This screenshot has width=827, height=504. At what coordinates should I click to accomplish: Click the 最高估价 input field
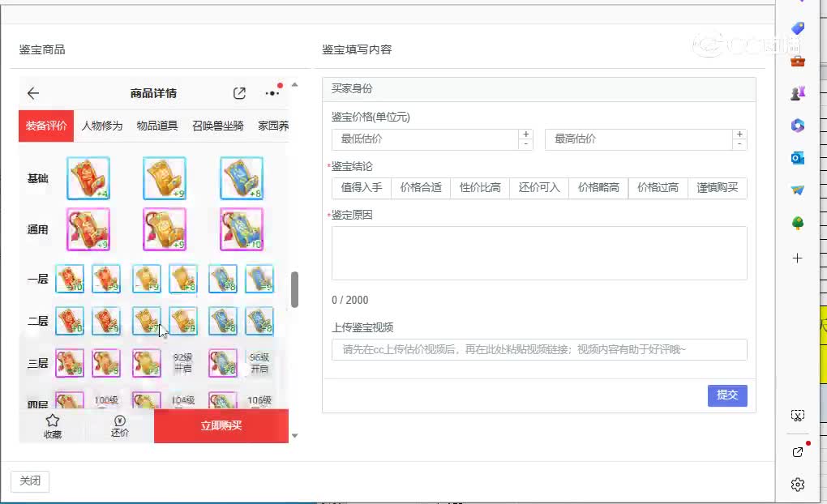639,139
